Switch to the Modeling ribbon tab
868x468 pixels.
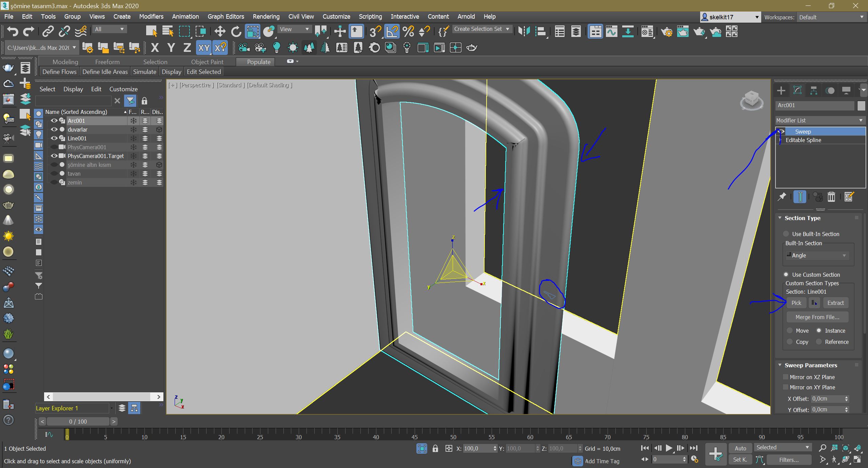point(65,61)
